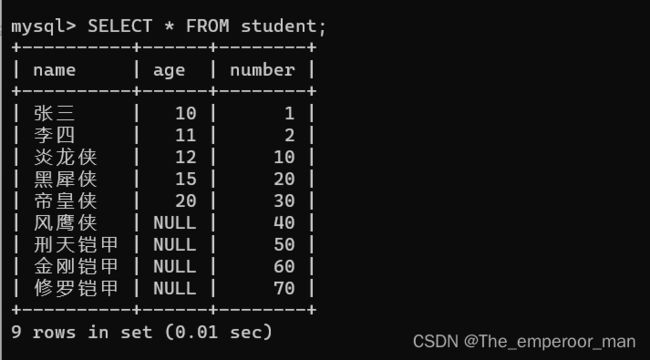
Task: Select the 帝皇侠 name cell
Action: pyautogui.click(x=65, y=201)
